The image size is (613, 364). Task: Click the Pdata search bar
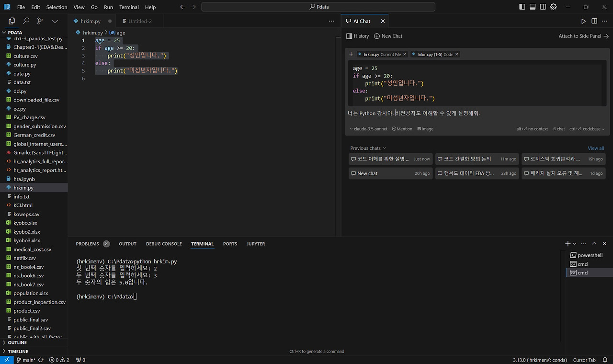(318, 7)
